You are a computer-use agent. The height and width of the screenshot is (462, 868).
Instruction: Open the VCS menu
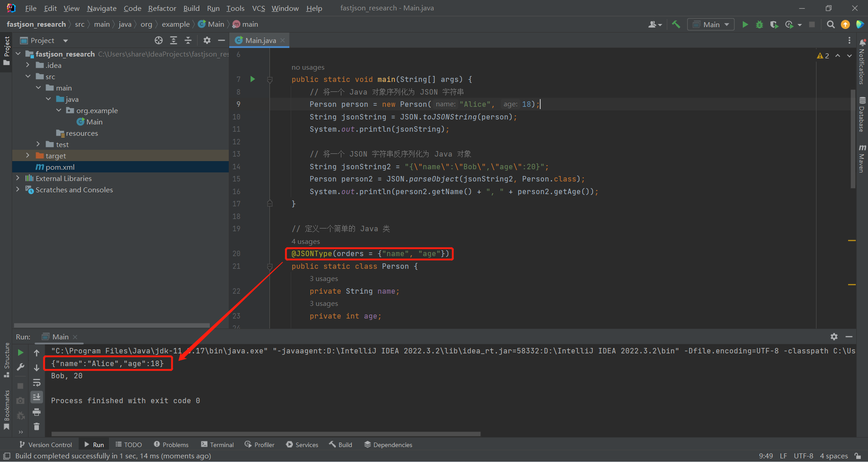click(x=259, y=8)
